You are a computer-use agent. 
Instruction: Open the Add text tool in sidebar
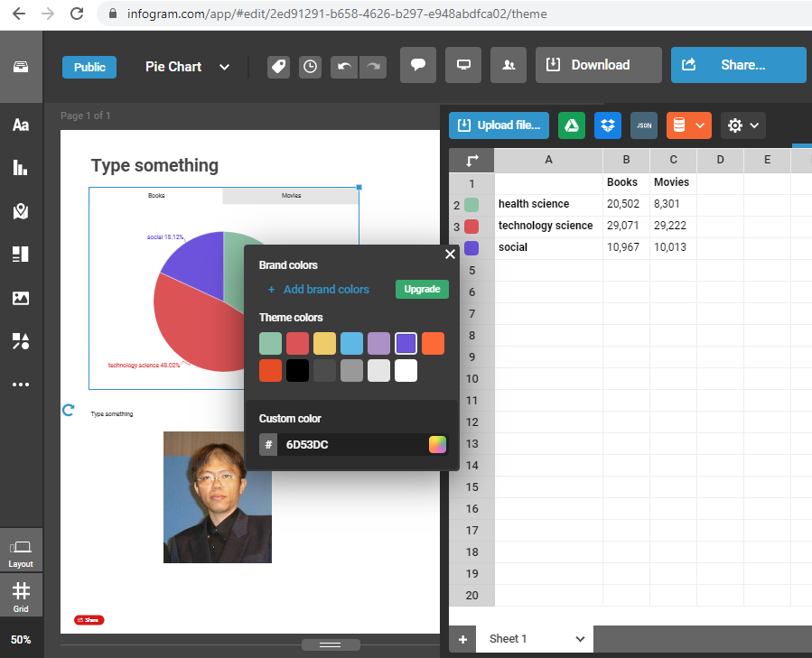point(21,125)
